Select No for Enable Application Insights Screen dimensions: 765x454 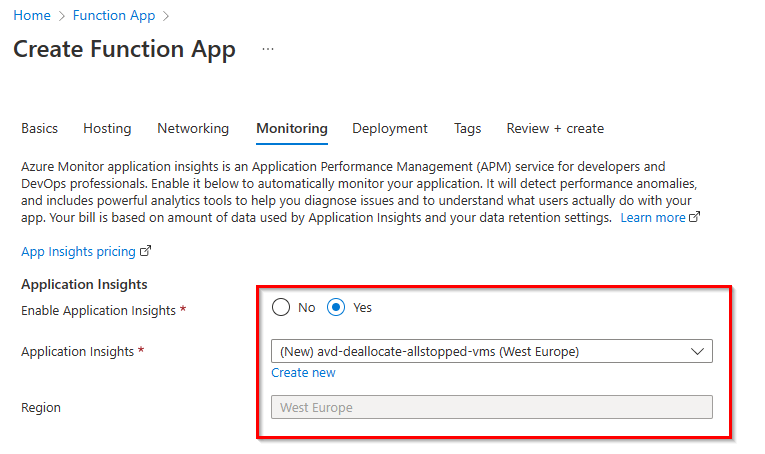point(281,307)
